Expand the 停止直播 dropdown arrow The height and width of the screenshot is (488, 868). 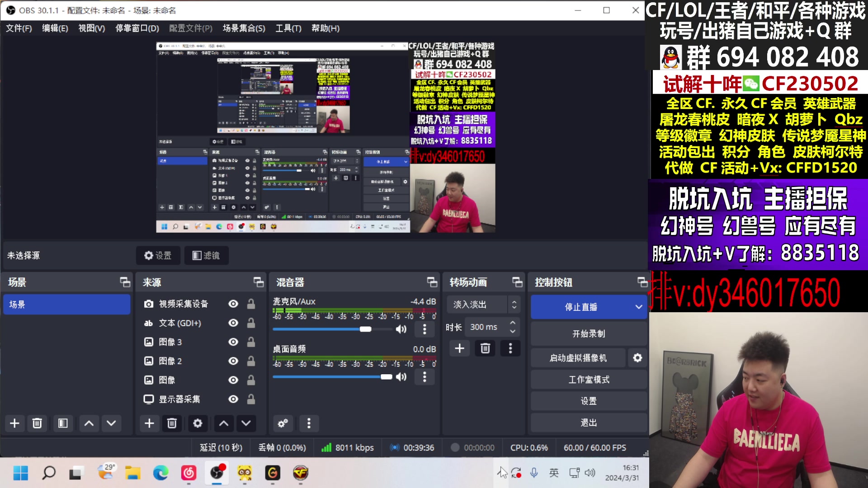(x=639, y=307)
